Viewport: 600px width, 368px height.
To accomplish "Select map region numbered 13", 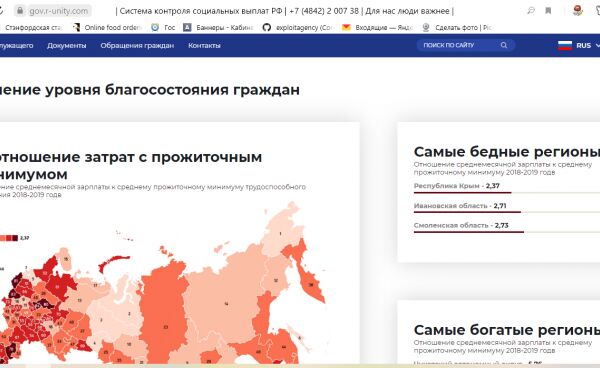I will pos(79,300).
